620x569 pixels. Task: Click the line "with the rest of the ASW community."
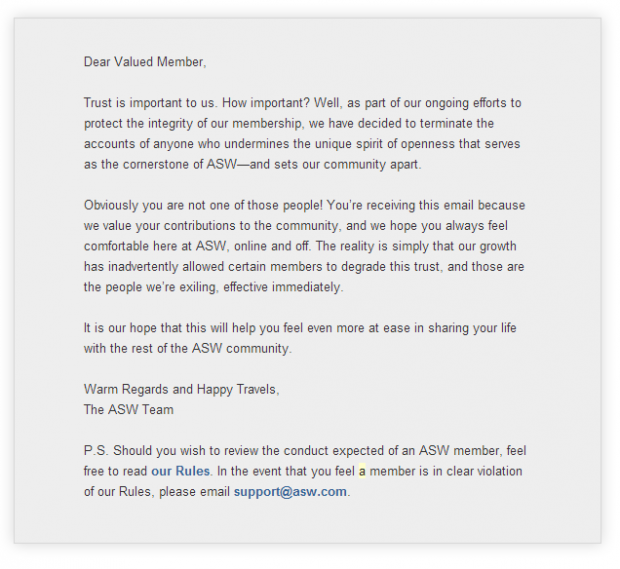(x=188, y=348)
